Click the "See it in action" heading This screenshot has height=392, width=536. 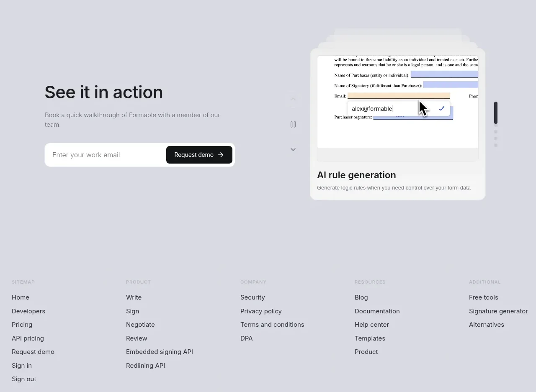[x=104, y=92]
